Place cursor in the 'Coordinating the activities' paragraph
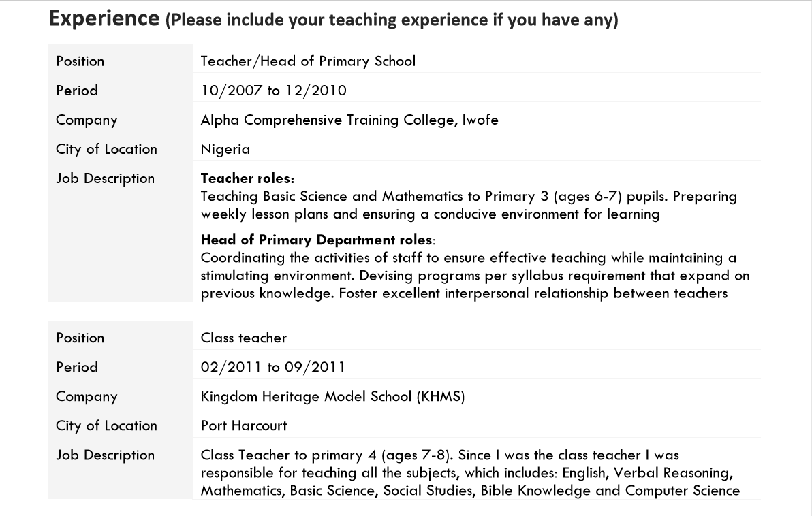812x516 pixels. [469, 276]
